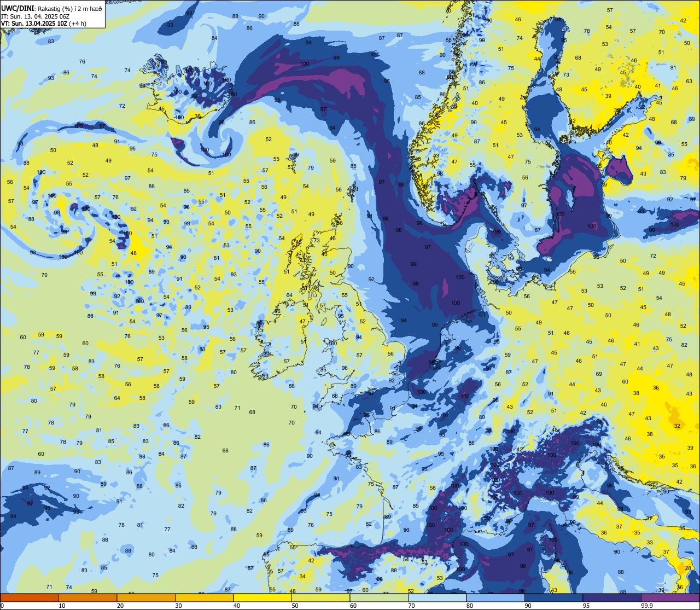This screenshot has width=700, height=610.
Task: Select the light blue 80–90 legend swatch
Action: 495,597
